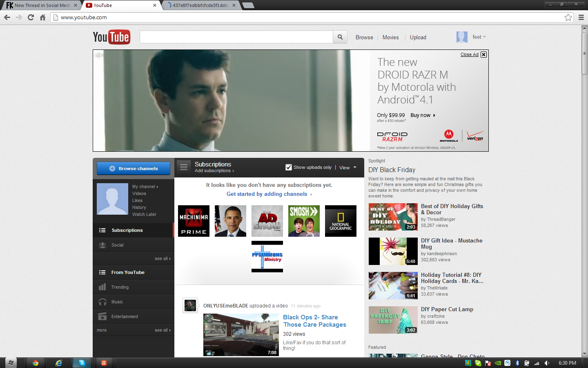Screen dimensions: 588x368
Task: Click ONLYUSEmeBLADE channel avatar icon
Action: pyautogui.click(x=190, y=305)
